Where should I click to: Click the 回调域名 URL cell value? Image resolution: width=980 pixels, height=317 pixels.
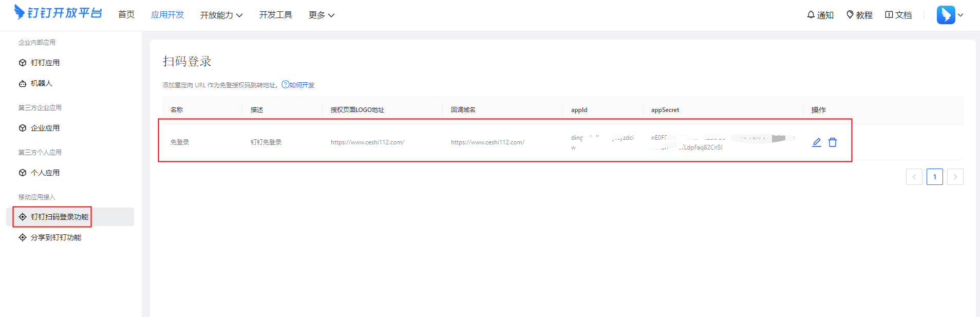(x=487, y=142)
